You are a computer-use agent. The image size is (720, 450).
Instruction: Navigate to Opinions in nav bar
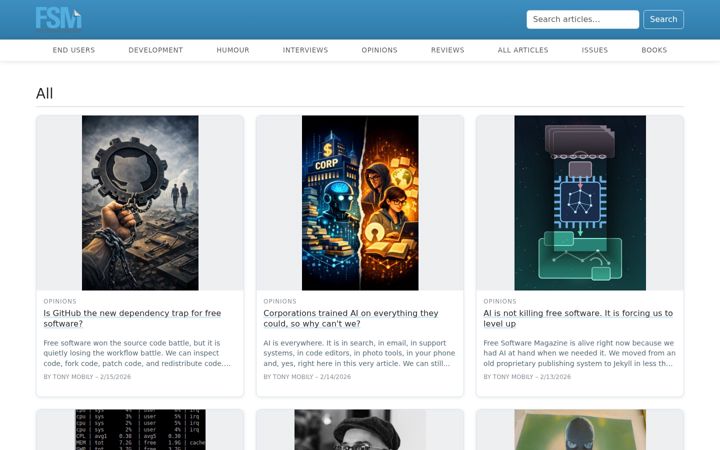point(379,50)
